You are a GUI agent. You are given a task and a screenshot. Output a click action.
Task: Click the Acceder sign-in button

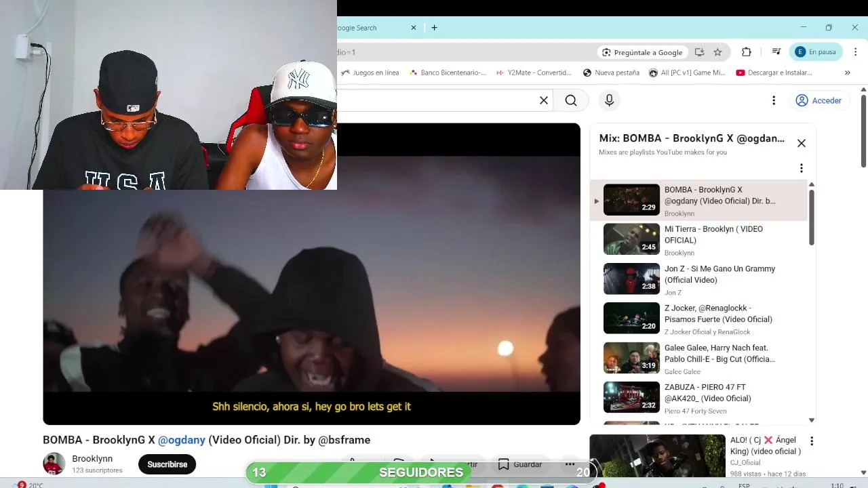[818, 100]
